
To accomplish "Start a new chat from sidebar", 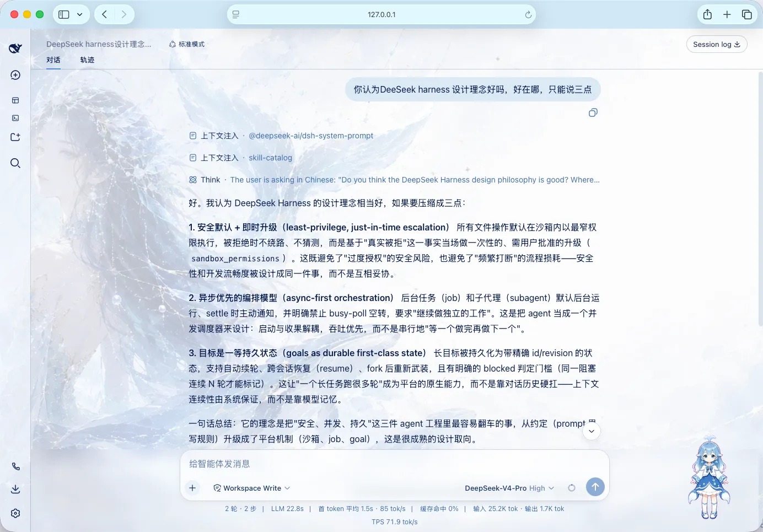I will pos(15,75).
